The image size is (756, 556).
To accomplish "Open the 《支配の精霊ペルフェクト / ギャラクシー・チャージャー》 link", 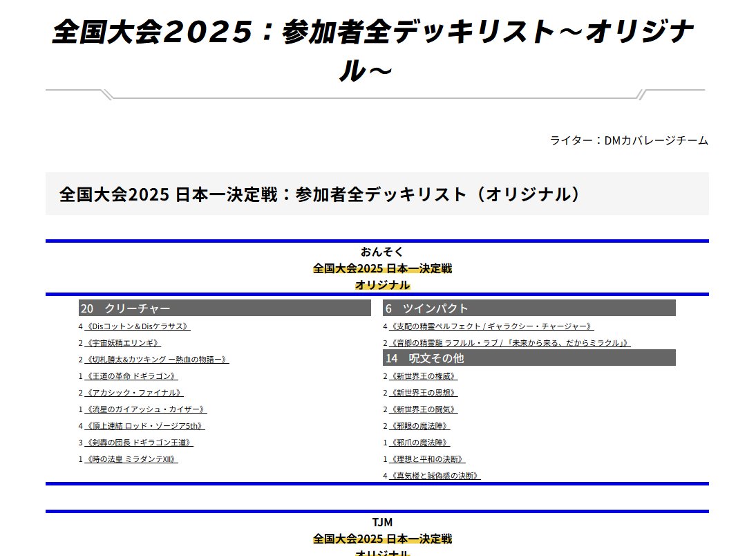I will 491,326.
